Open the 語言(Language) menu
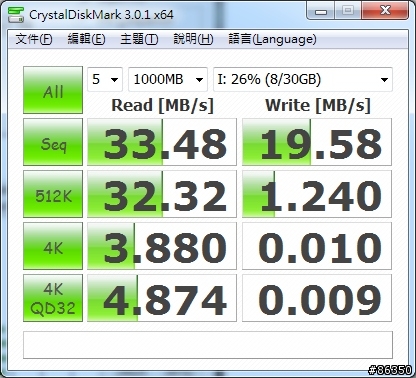The image size is (416, 378). [x=272, y=39]
